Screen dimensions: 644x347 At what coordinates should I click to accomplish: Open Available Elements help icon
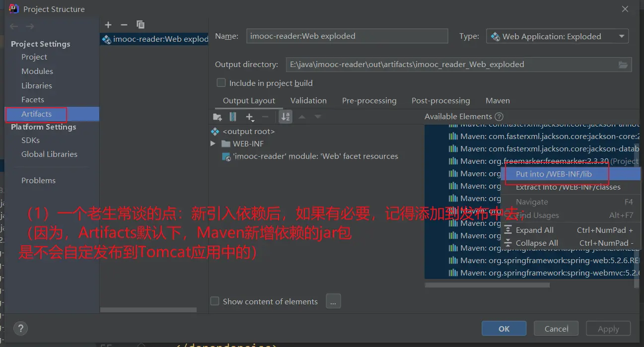[x=499, y=117]
